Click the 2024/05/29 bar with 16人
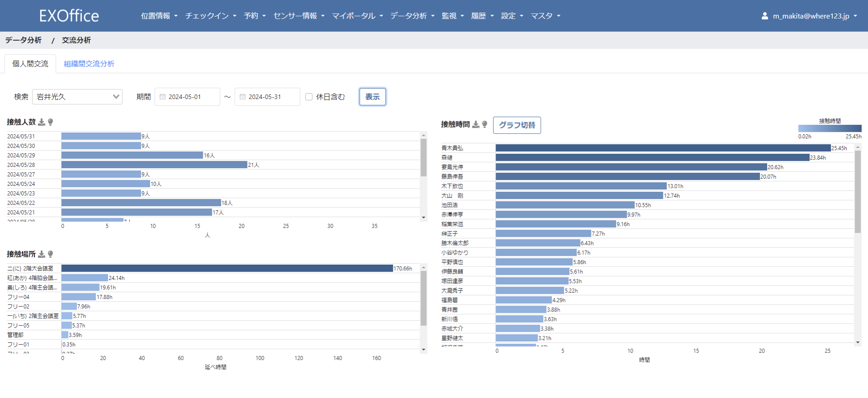This screenshot has height=398, width=868. (132, 155)
